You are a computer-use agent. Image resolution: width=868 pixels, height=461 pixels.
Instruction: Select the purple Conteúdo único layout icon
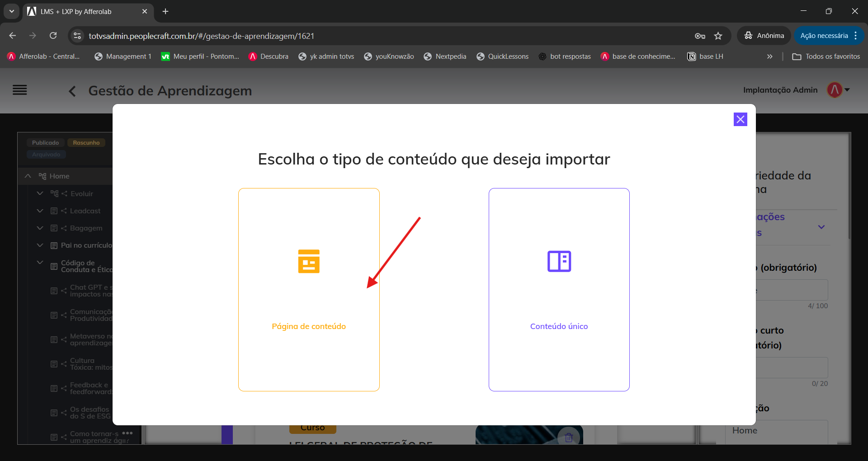(559, 261)
